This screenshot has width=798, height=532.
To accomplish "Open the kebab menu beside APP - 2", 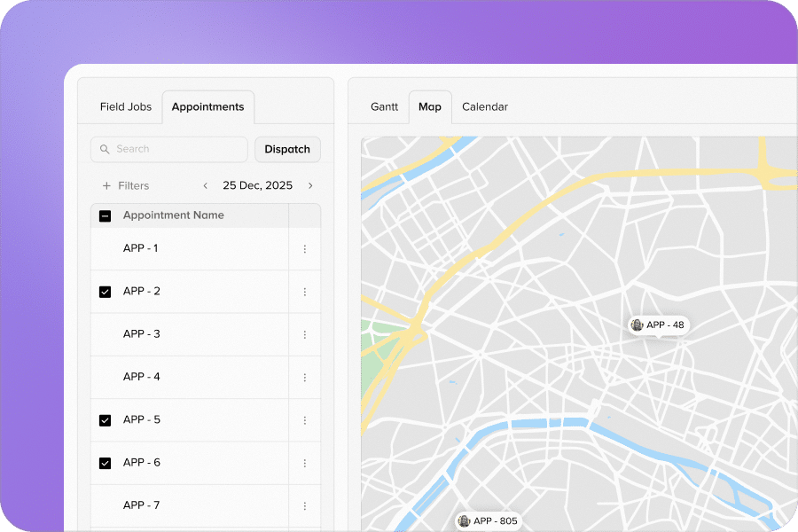I will [305, 292].
